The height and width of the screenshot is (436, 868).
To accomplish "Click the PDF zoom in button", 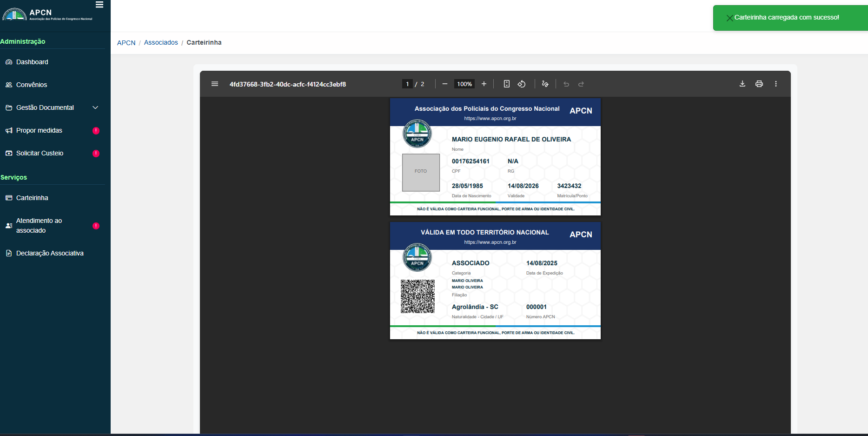I will [484, 84].
